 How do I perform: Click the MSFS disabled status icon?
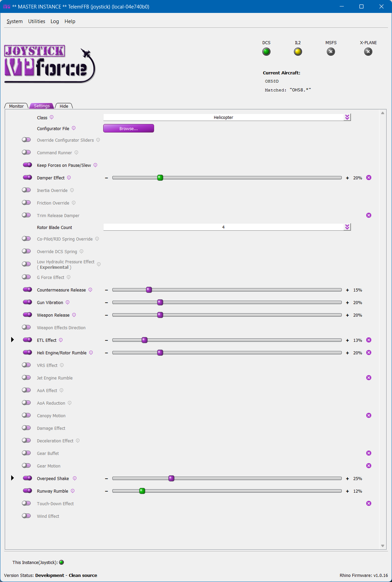click(x=331, y=52)
